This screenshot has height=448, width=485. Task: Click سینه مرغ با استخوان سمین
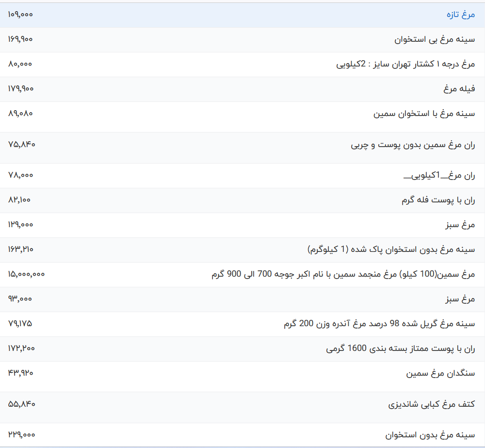click(x=424, y=114)
